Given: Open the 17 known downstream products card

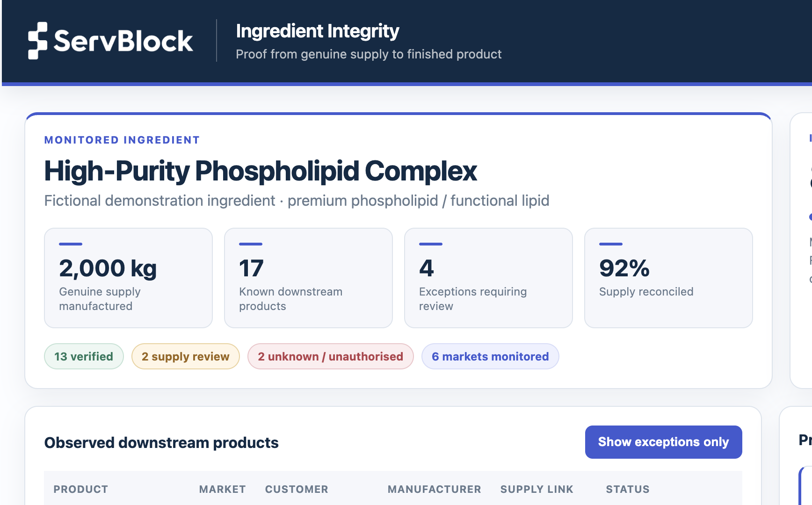Looking at the screenshot, I should [308, 278].
